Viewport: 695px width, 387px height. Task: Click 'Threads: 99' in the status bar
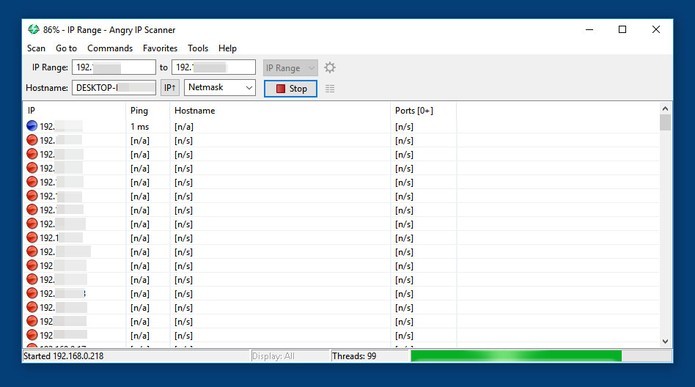[354, 356]
